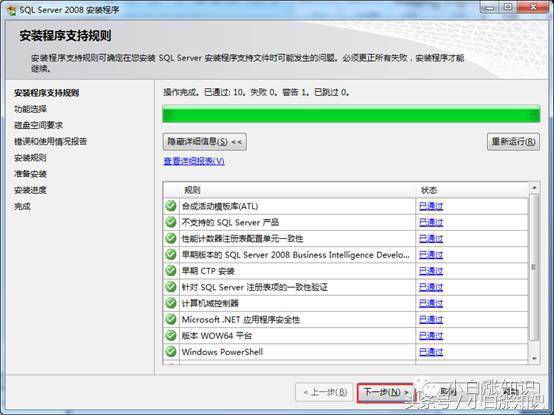The image size is (554, 415).
Task: Click rule text 性能计数器注册表配置单元一致性
Action: coord(242,238)
